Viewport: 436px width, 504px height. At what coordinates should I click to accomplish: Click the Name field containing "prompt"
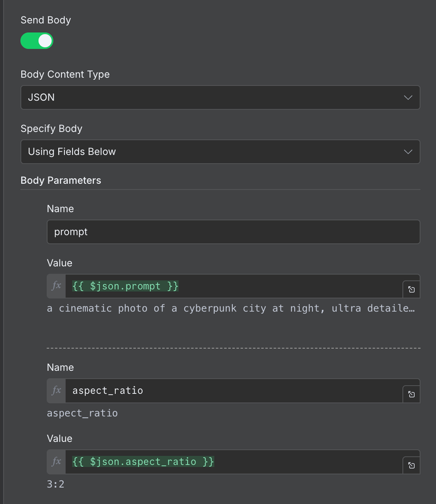pyautogui.click(x=233, y=232)
